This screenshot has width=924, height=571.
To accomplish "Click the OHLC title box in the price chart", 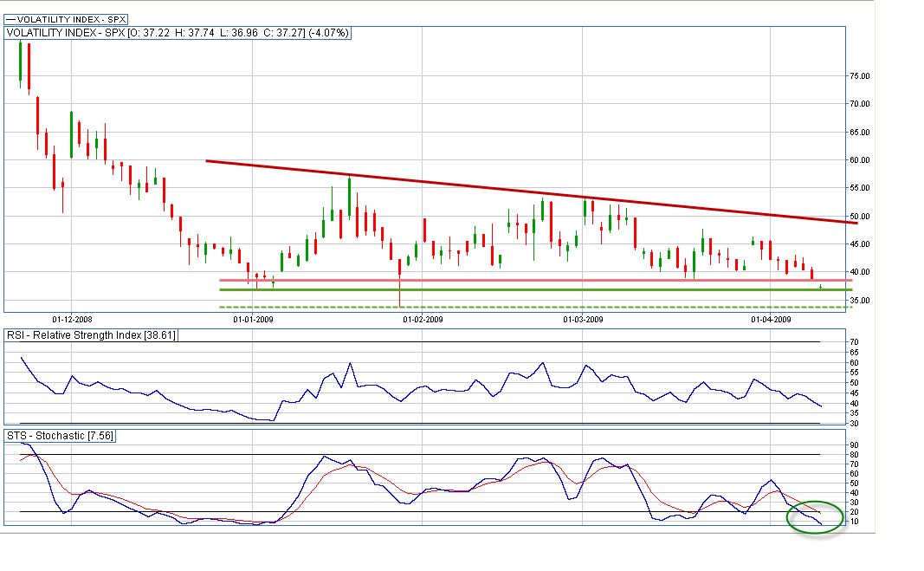I will 178,33.
